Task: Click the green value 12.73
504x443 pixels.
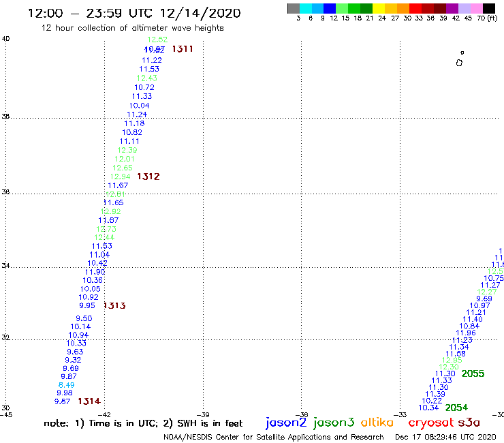Action: (x=106, y=229)
